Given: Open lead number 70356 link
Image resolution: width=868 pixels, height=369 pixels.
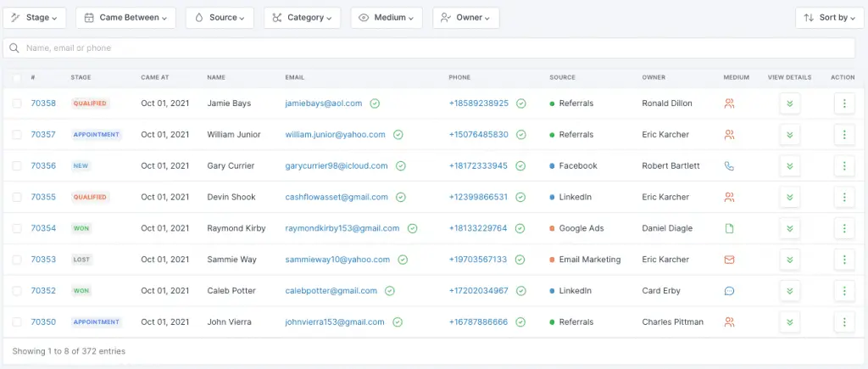Looking at the screenshot, I should coord(43,166).
